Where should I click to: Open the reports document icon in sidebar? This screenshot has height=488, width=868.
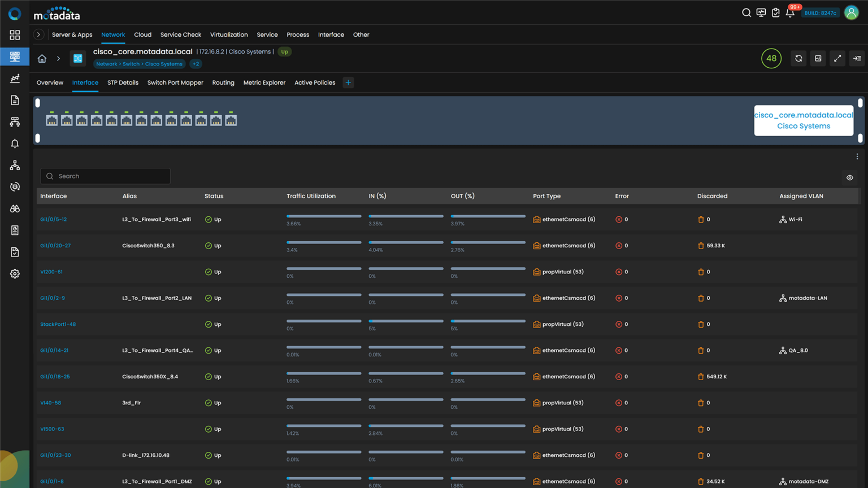tap(15, 100)
